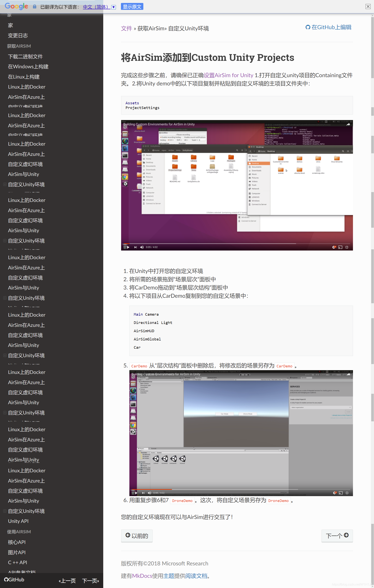Mute the second video's volume

pos(150,493)
